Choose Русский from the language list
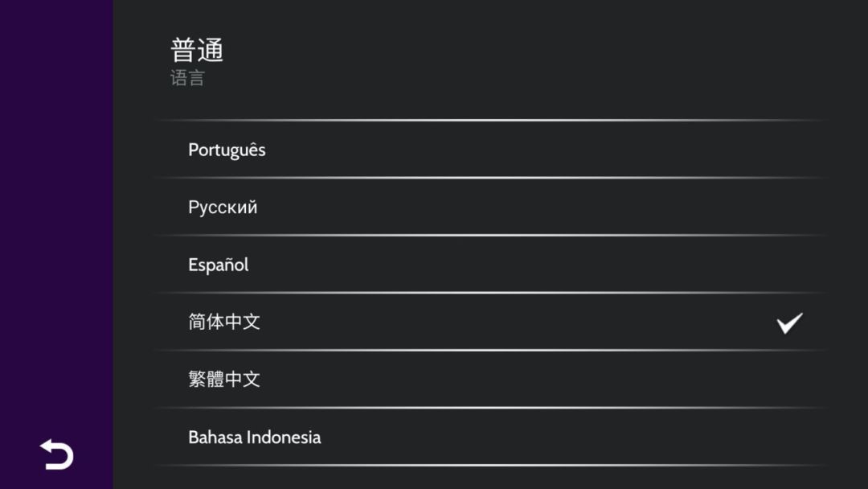This screenshot has height=489, width=868. tap(223, 208)
